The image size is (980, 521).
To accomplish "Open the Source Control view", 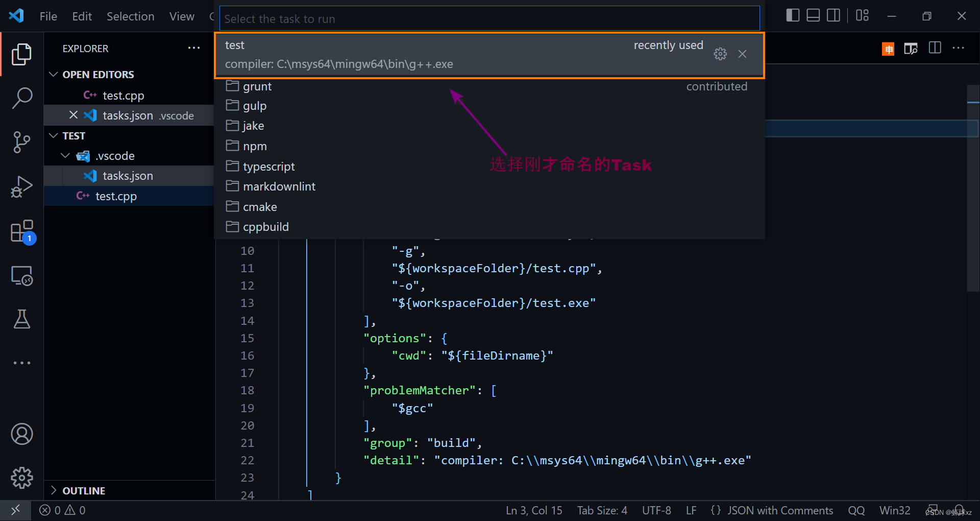I will (21, 142).
